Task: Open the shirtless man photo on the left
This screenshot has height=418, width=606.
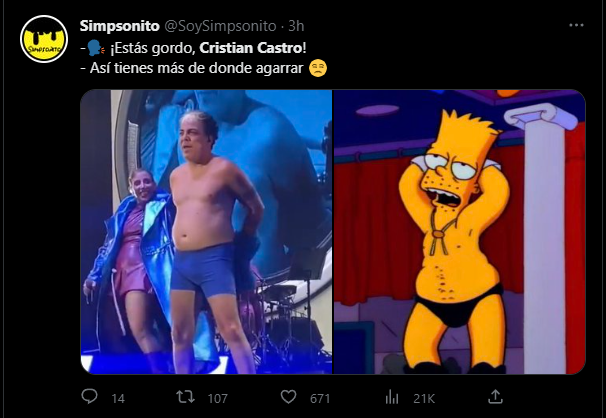Action: [206, 232]
